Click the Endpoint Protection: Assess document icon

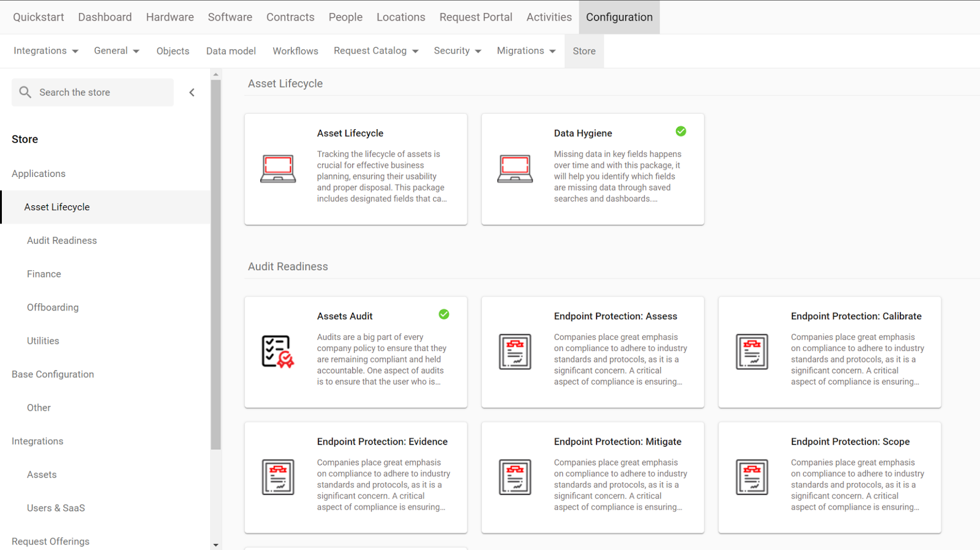point(514,352)
